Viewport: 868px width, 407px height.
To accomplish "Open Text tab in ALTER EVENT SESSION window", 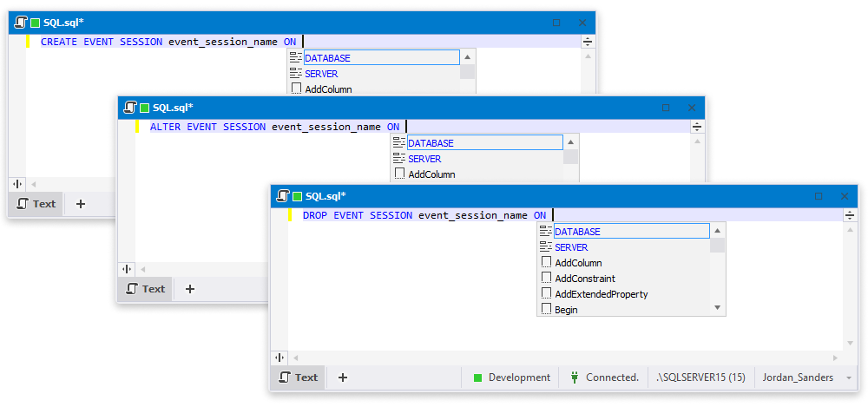I will pos(146,288).
